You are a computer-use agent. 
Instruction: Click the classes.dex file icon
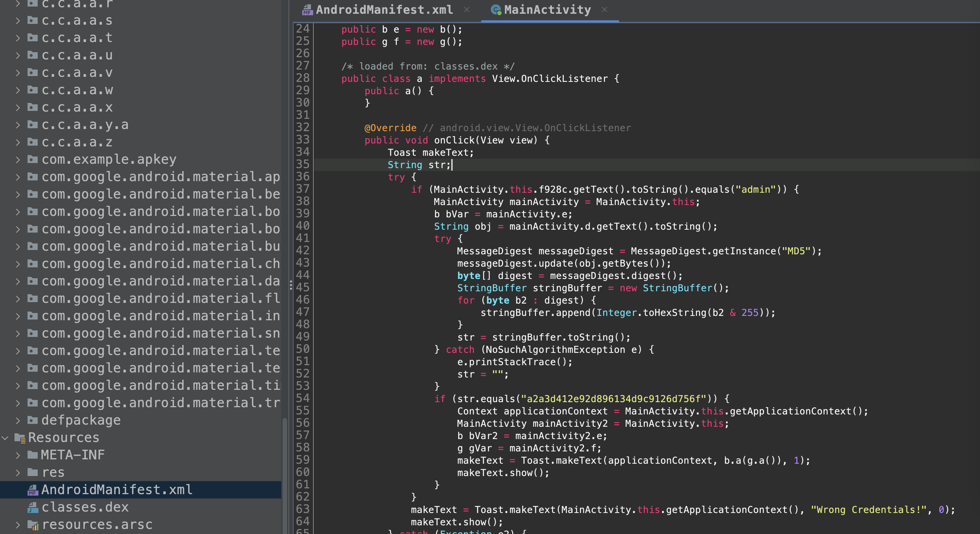pos(33,508)
